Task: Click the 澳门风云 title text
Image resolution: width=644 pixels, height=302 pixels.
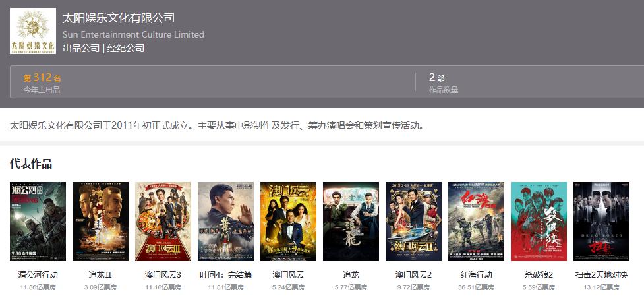Action: [x=288, y=274]
